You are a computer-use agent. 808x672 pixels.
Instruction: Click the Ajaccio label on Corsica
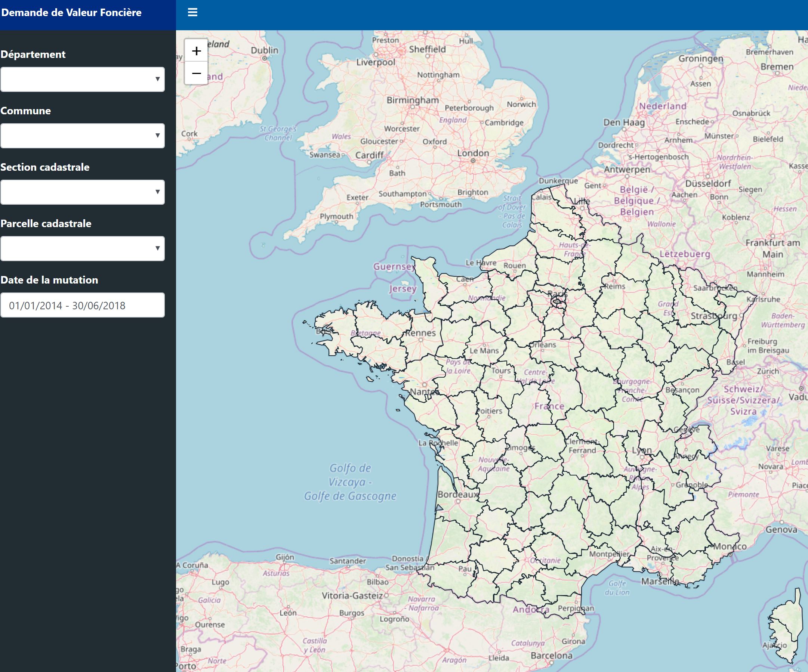tap(774, 645)
